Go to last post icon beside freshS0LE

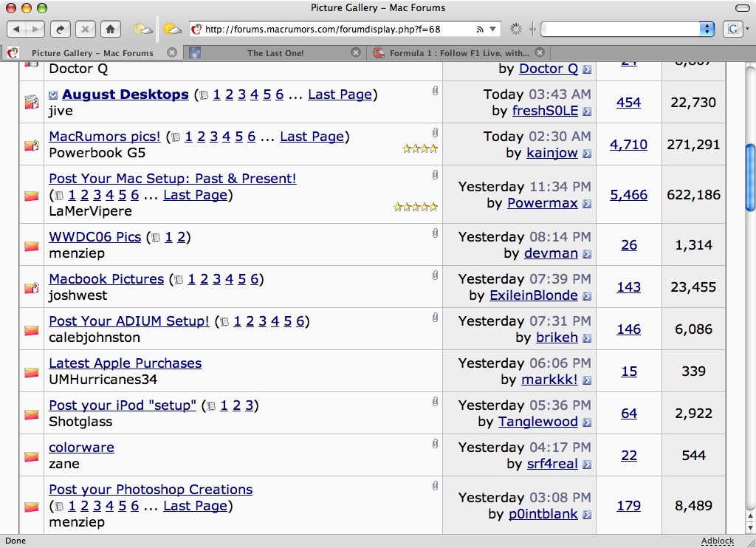click(587, 112)
